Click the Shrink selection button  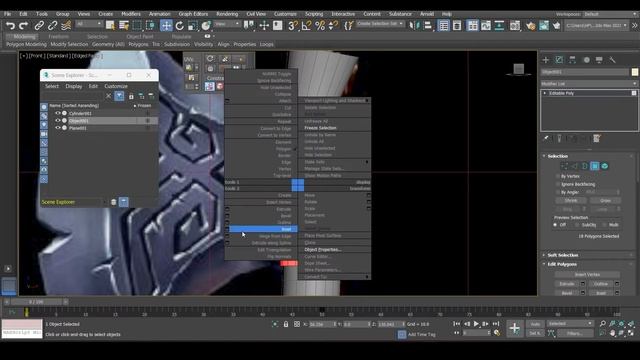point(571,200)
